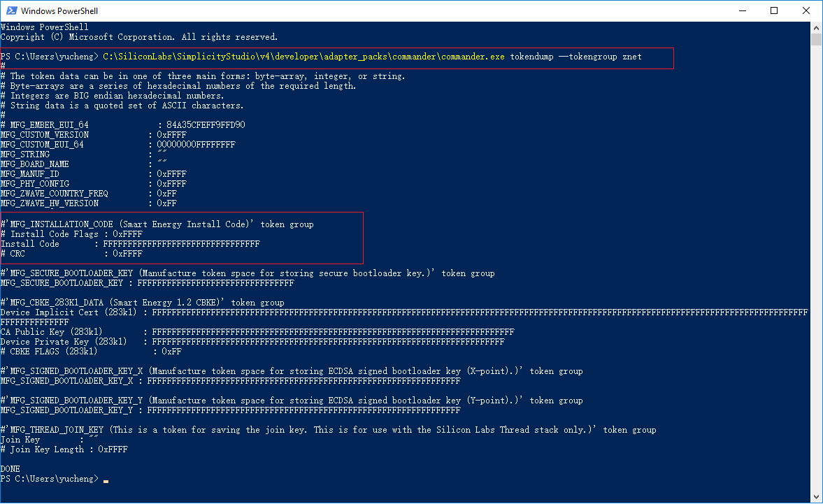Image resolution: width=823 pixels, height=504 pixels.
Task: Click the scrollbar down arrow
Action: pyautogui.click(x=816, y=496)
